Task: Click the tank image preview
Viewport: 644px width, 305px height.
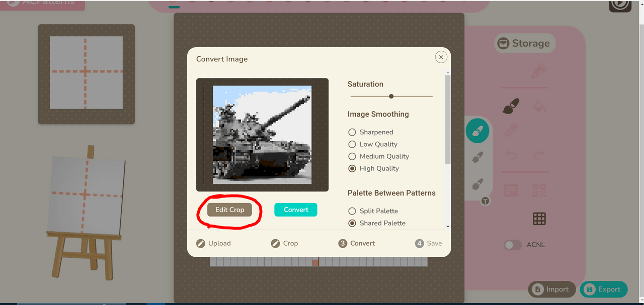Action: pos(262,135)
